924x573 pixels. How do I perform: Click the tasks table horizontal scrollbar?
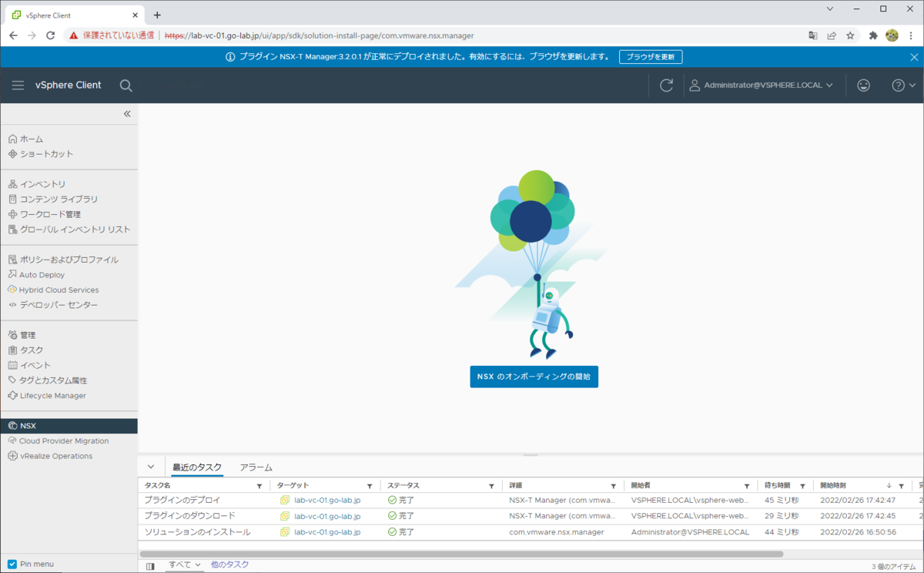461,554
